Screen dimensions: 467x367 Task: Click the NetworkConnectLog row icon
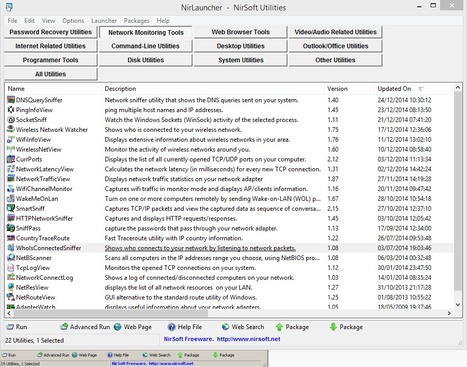tap(11, 277)
